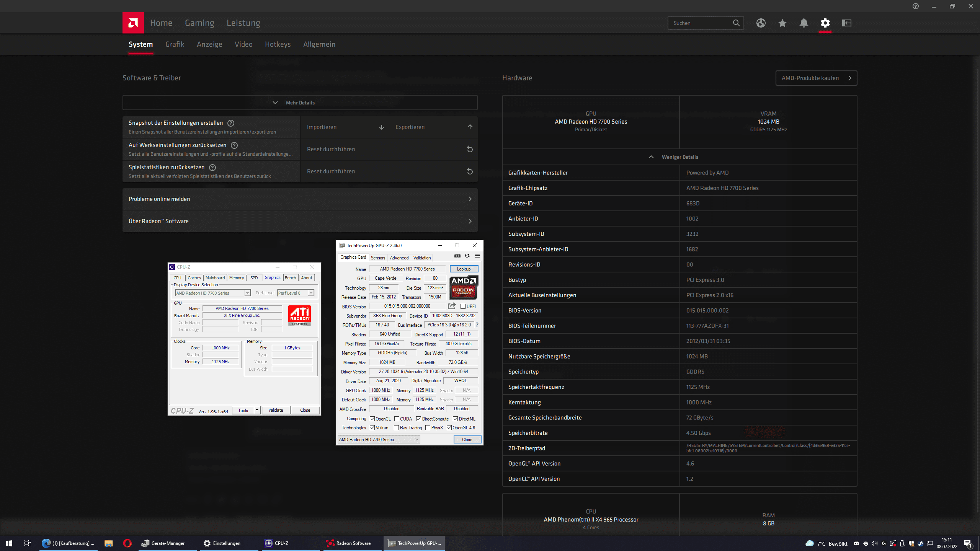Expand Mehr Details under Software & Treiber
980x551 pixels.
(300, 103)
